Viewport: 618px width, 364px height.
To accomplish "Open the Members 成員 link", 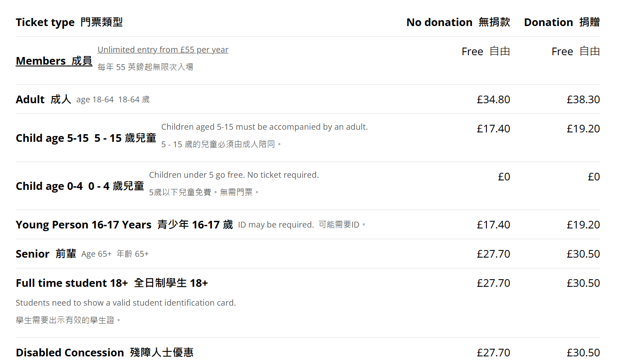I will tap(54, 61).
